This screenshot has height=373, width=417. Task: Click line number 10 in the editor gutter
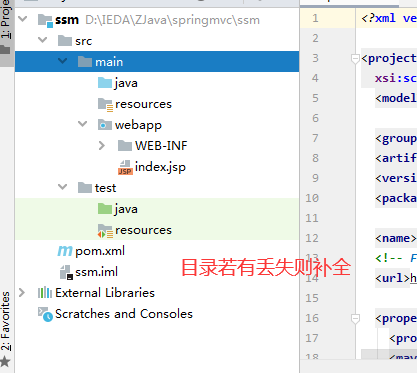click(312, 198)
